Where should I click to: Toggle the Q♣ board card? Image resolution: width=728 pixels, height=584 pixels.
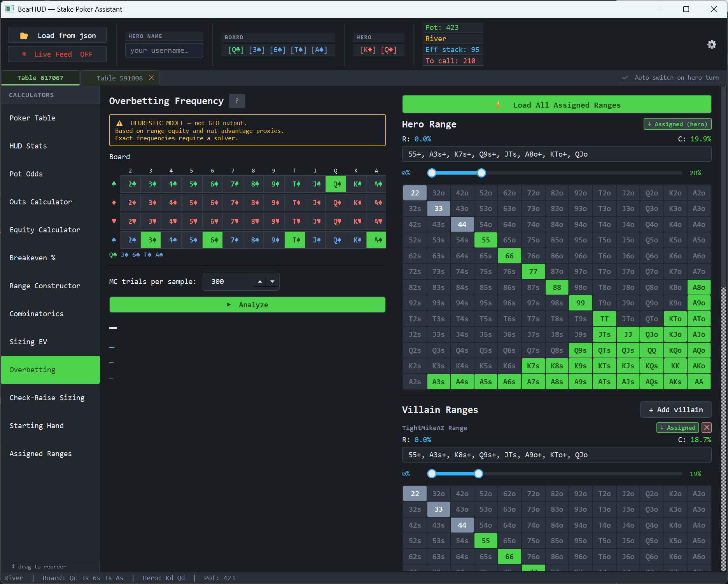(336, 184)
